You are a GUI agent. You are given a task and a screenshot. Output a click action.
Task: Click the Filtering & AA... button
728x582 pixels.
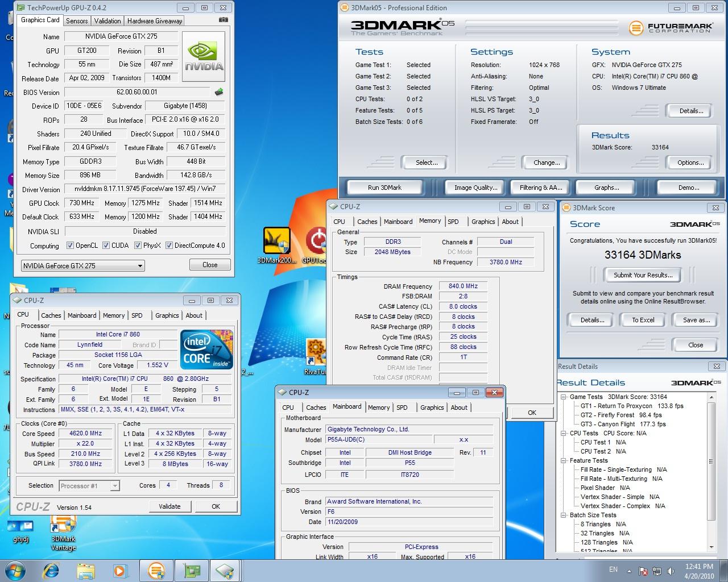tap(540, 188)
